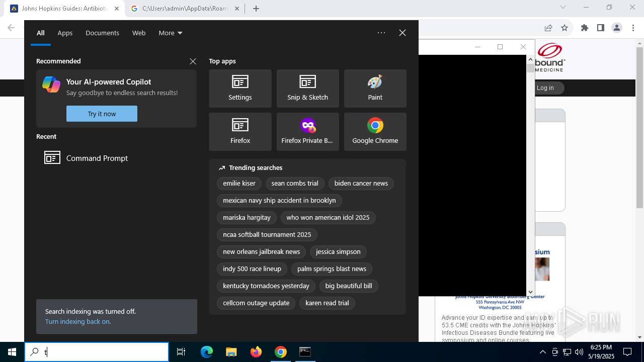Open File Explorer from taskbar
644x362 pixels.
tap(231, 352)
